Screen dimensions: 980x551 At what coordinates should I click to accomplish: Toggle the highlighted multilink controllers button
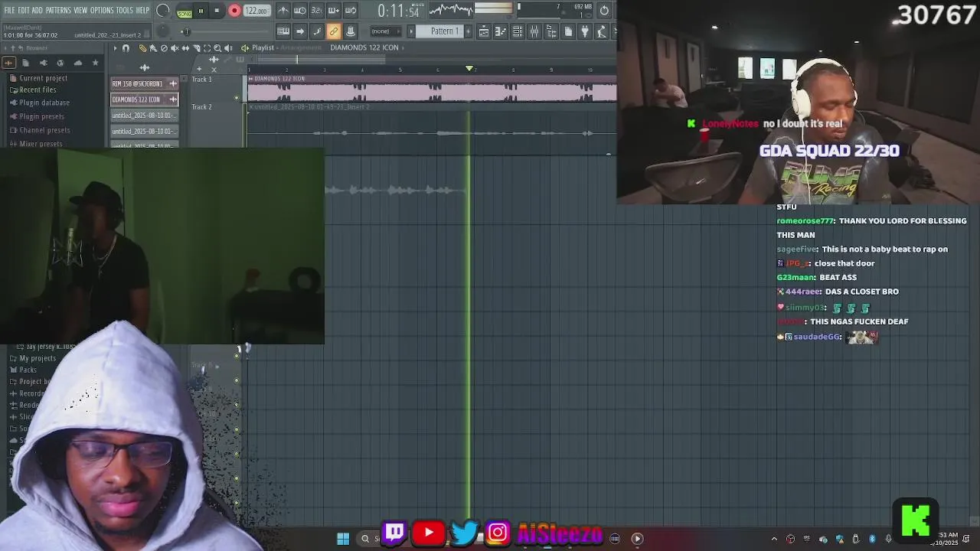(x=333, y=31)
